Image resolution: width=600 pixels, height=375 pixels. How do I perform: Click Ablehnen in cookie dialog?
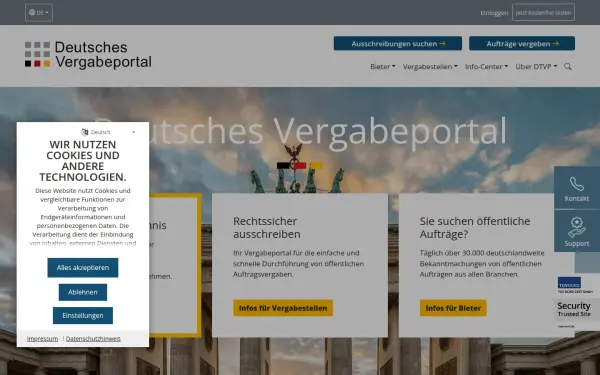(x=83, y=292)
